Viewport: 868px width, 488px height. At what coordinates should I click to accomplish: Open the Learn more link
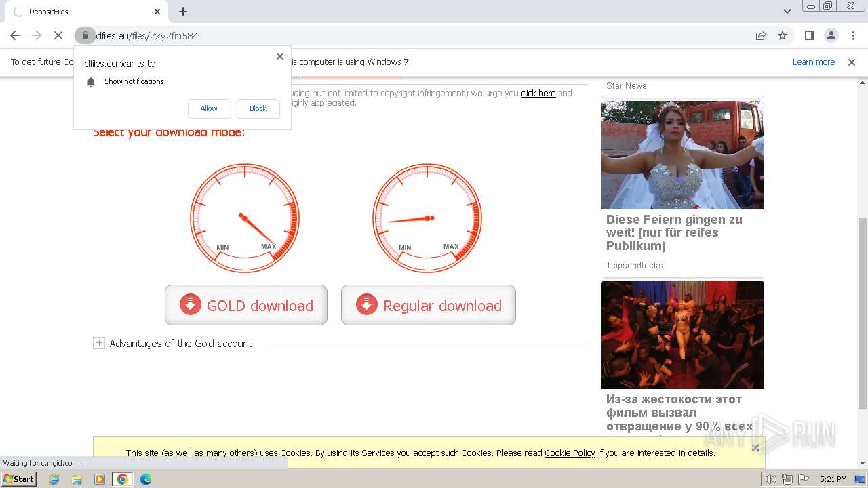click(814, 62)
